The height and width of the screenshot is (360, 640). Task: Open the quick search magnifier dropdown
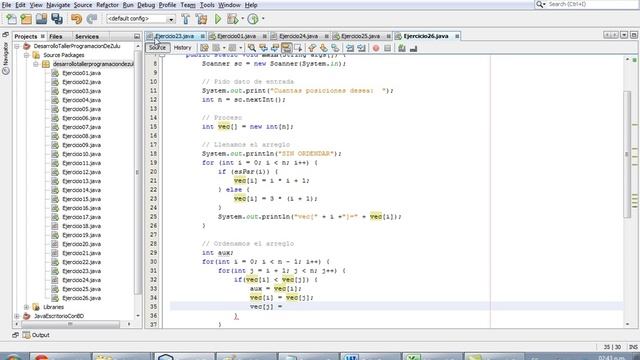540,4
